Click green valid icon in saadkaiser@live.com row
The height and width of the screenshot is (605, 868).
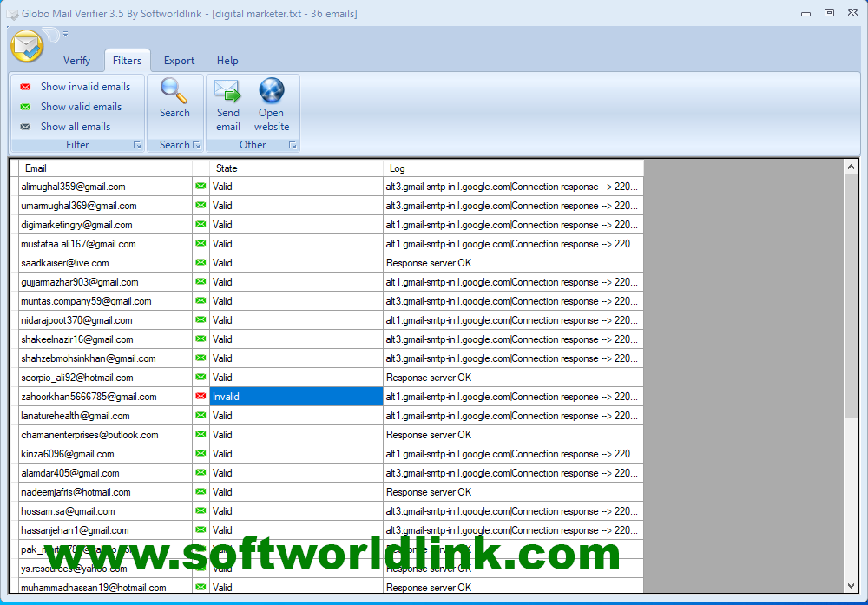201,263
